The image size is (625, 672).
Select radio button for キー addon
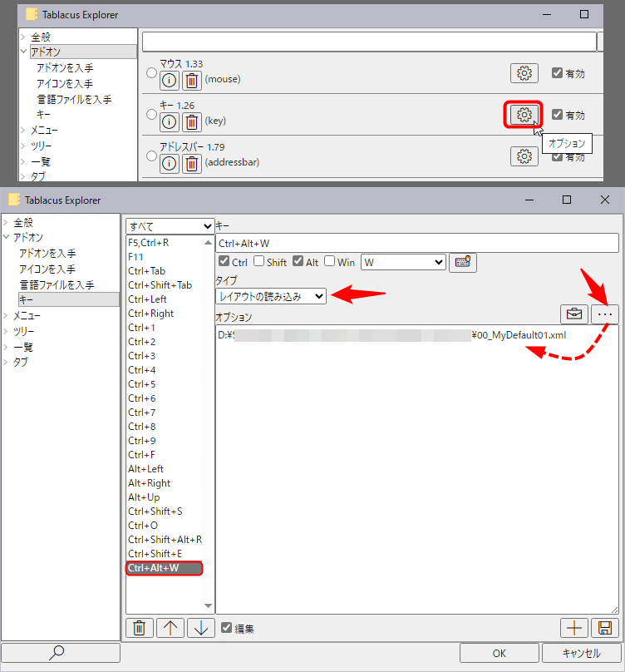click(x=151, y=115)
